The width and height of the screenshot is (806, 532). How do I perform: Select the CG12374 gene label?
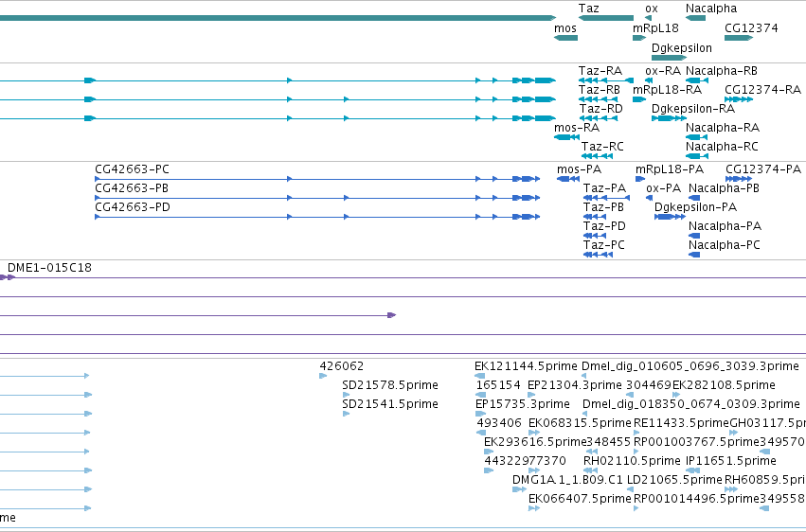point(751,28)
